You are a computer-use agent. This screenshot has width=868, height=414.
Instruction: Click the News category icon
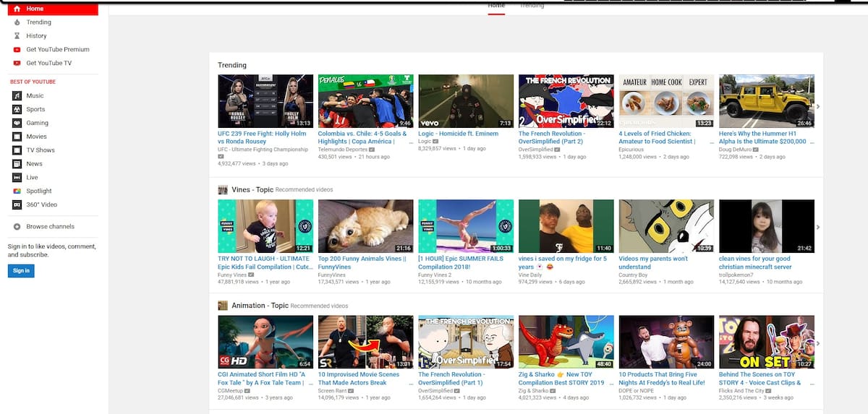(17, 164)
